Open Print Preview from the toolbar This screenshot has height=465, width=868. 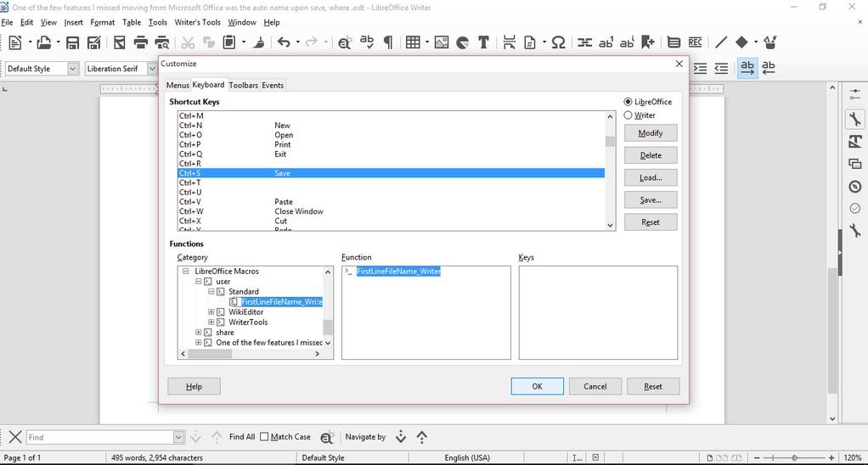[162, 42]
